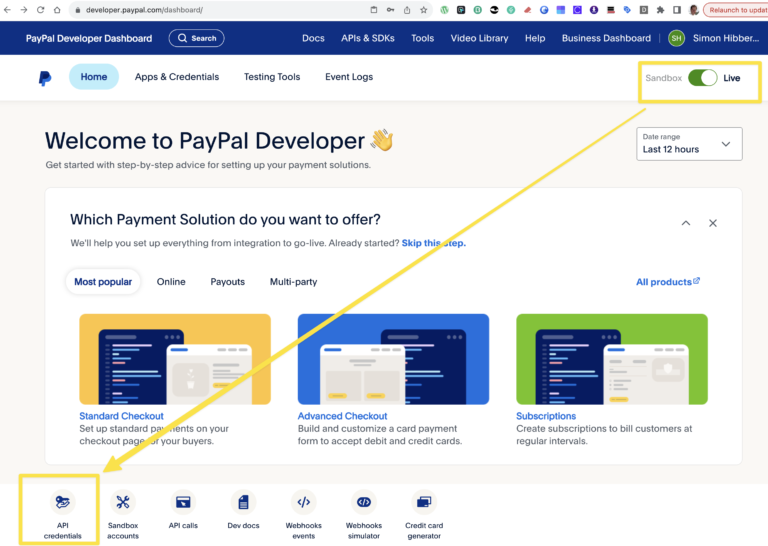Viewport: 768px width, 546px height.
Task: Click the Search button in header
Action: click(196, 38)
